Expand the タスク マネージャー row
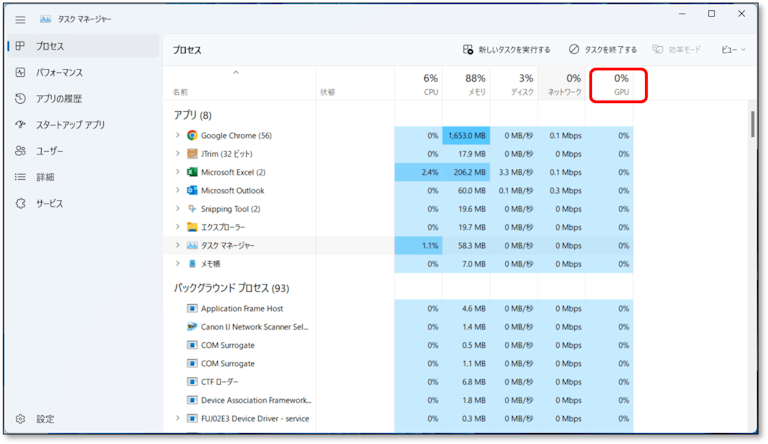The image size is (768, 444). tap(178, 246)
